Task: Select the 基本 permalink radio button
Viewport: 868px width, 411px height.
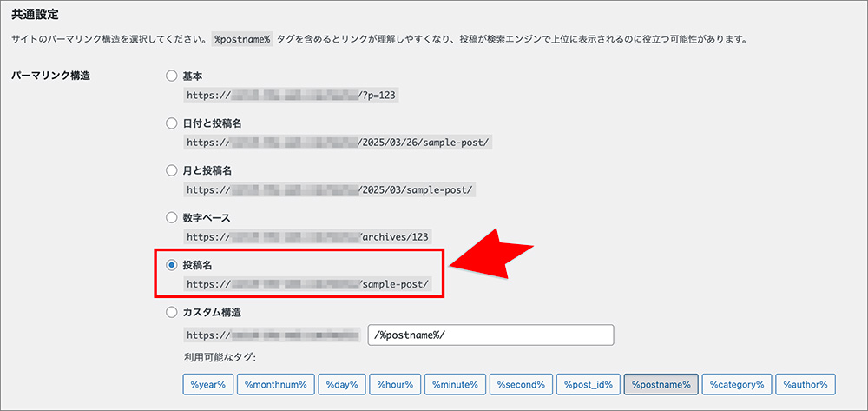Action: [172, 76]
